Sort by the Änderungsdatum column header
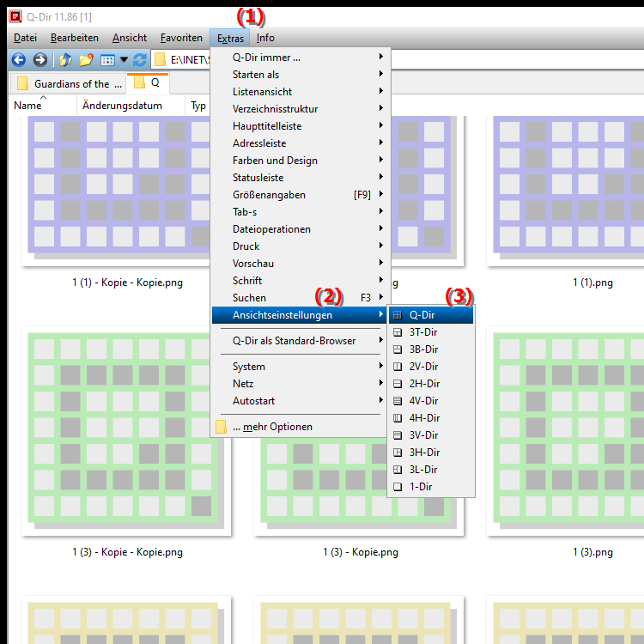Image resolution: width=644 pixels, height=644 pixels. tap(131, 106)
